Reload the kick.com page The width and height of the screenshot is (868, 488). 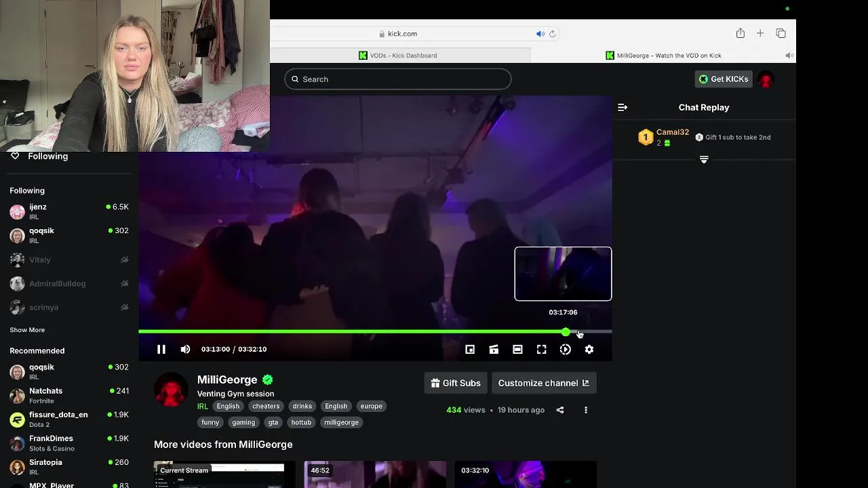552,34
